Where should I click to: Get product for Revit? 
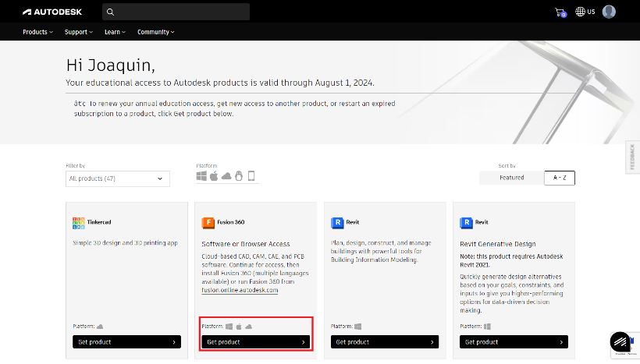(385, 342)
